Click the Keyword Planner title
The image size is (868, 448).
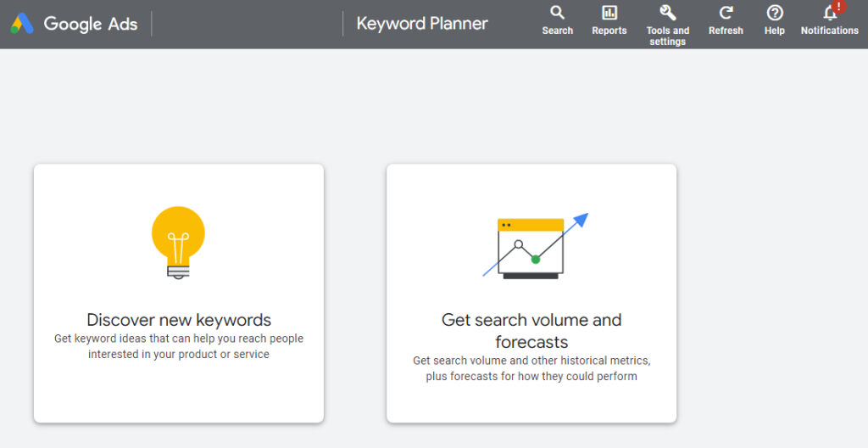tap(422, 23)
